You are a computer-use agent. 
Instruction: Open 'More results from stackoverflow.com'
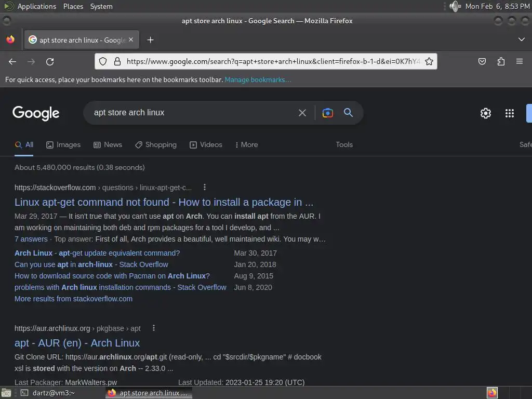click(73, 299)
